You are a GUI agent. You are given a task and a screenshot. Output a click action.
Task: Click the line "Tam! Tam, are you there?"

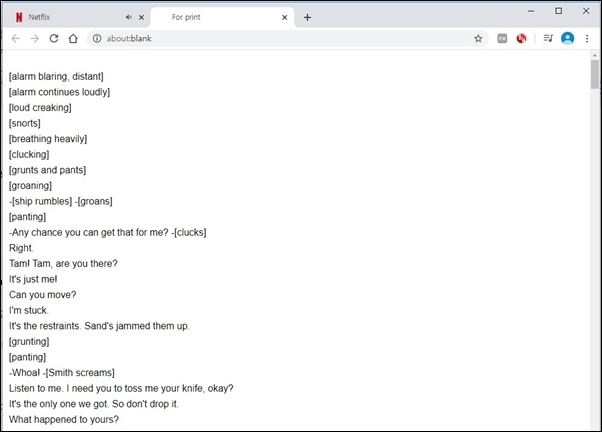pos(63,263)
